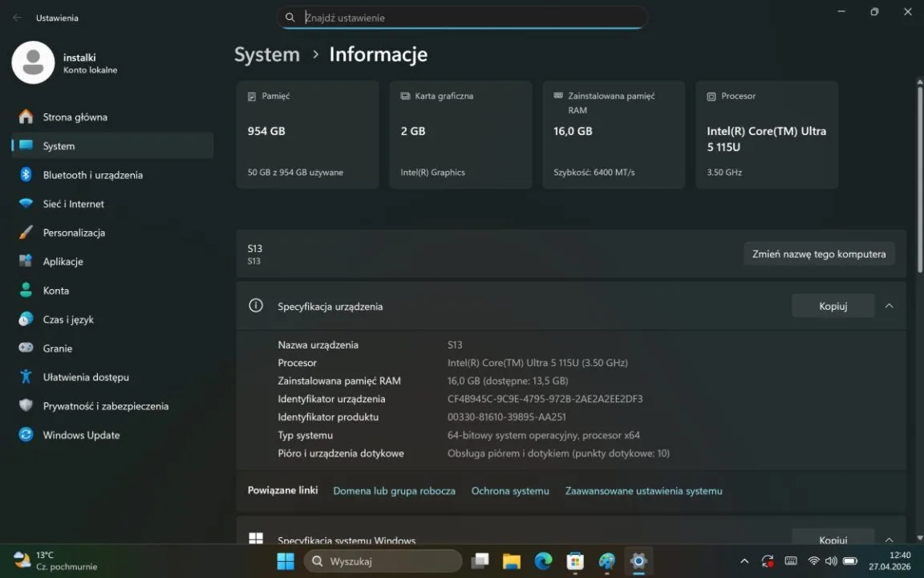The height and width of the screenshot is (578, 924).
Task: Click the back arrow in Ustawienia
Action: (17, 18)
